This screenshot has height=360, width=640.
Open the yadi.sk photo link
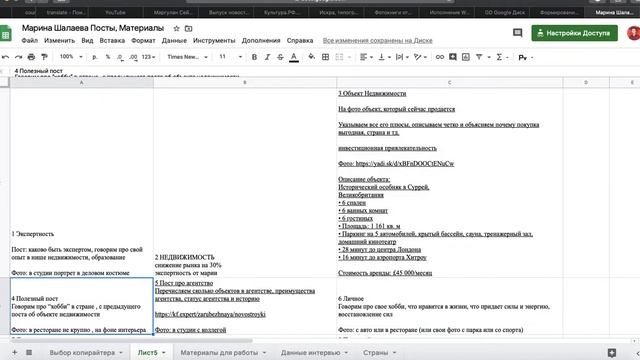coord(405,164)
